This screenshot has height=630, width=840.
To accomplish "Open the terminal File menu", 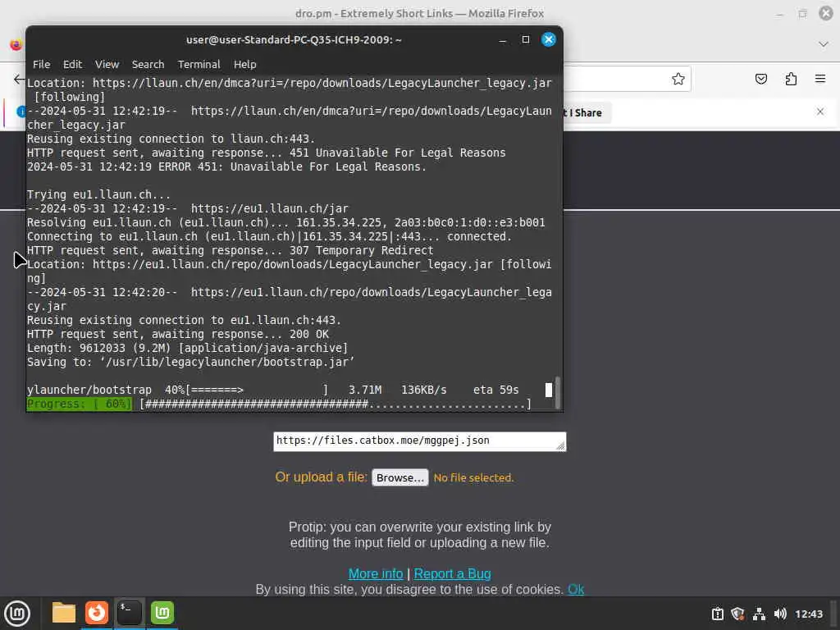I will pyautogui.click(x=41, y=64).
